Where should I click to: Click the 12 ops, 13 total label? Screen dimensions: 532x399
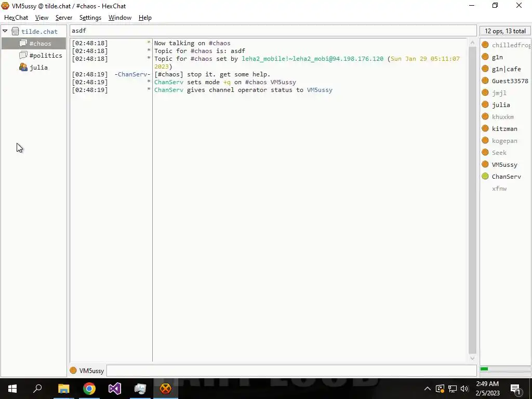click(505, 31)
